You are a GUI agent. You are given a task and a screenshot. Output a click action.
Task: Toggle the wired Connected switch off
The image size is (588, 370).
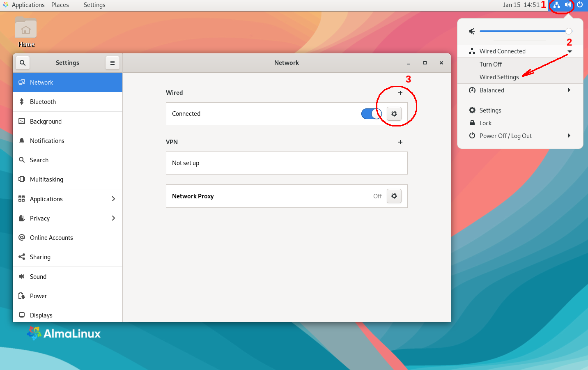coord(371,114)
